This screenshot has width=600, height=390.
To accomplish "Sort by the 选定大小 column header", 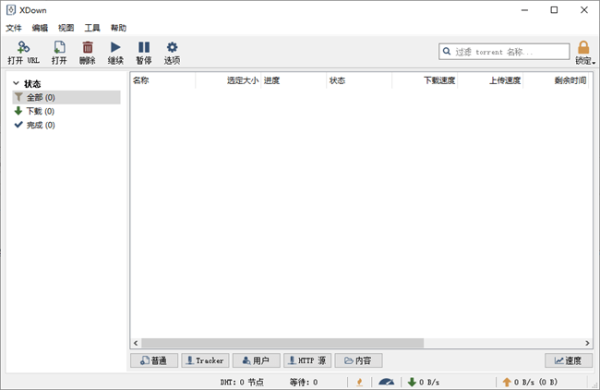I will point(228,80).
